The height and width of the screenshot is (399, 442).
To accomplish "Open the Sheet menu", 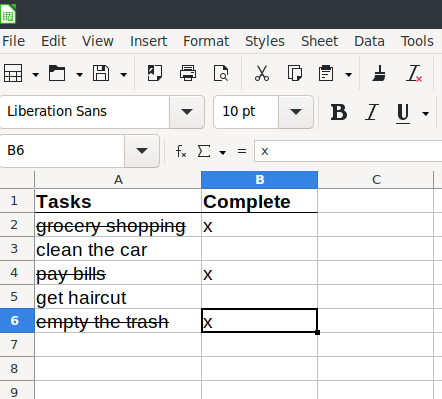I will (319, 41).
